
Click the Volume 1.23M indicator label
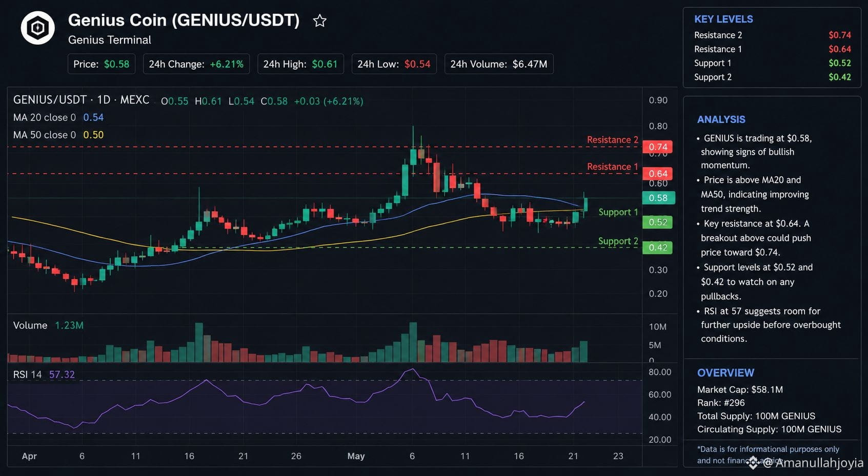tap(48, 325)
